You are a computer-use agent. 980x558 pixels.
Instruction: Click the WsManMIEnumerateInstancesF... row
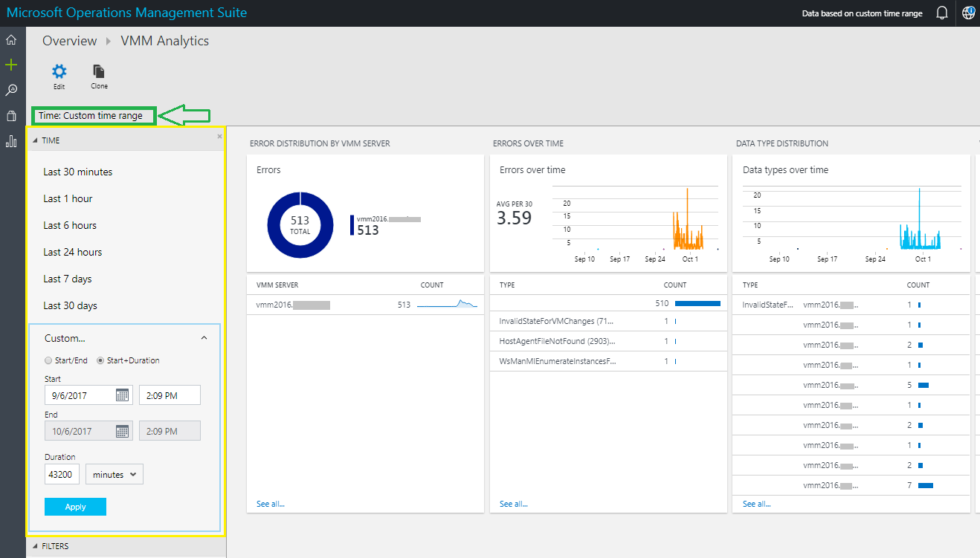608,361
